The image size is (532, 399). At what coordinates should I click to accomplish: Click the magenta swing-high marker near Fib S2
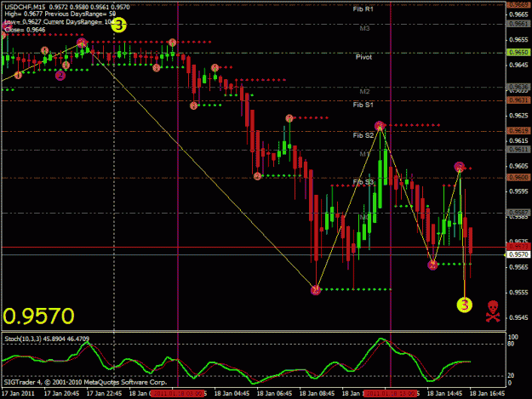click(x=380, y=126)
